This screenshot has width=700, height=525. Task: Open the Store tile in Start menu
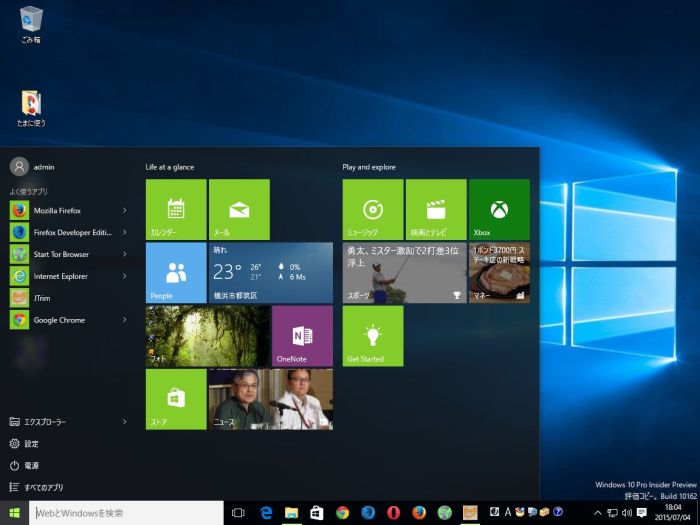click(x=176, y=399)
